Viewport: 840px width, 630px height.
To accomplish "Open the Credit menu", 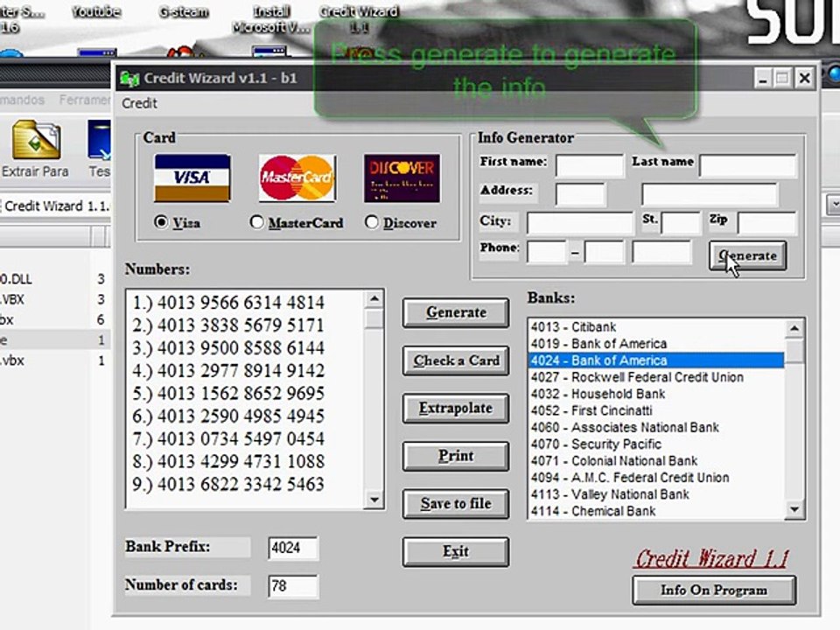I will [139, 103].
